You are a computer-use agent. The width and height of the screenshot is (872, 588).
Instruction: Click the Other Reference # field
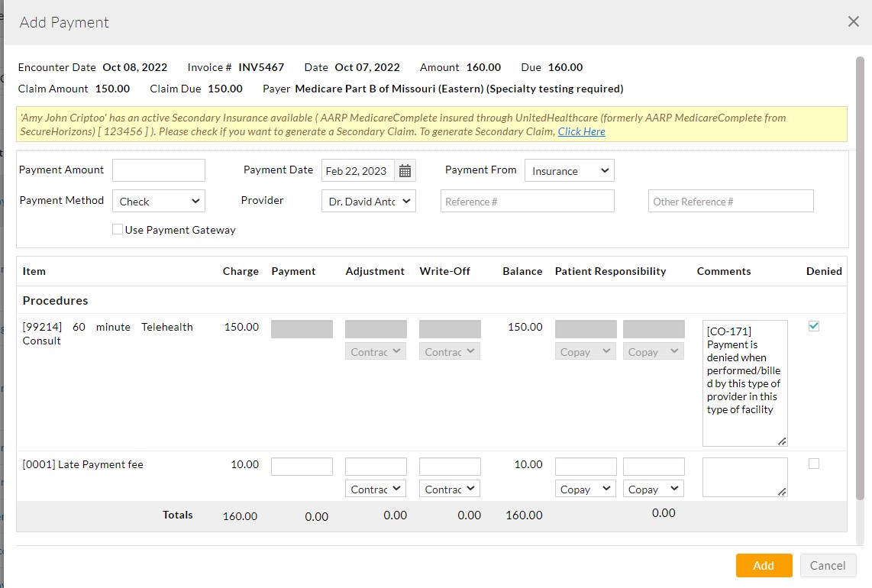[x=730, y=201]
